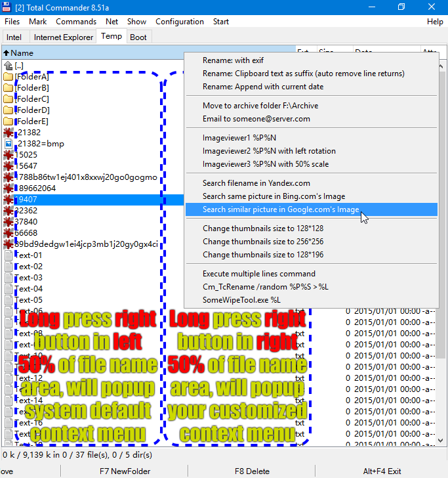Choose Rename: Append with current date
Viewport: 448px width, 478px height.
312,87
